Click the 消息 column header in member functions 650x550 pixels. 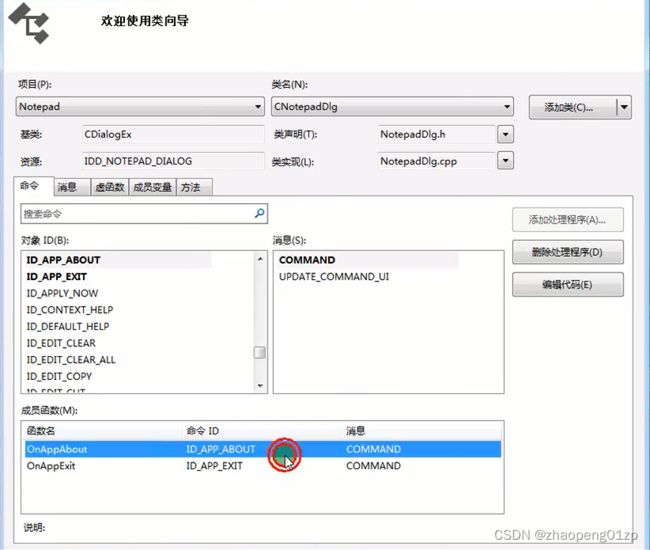coord(422,431)
